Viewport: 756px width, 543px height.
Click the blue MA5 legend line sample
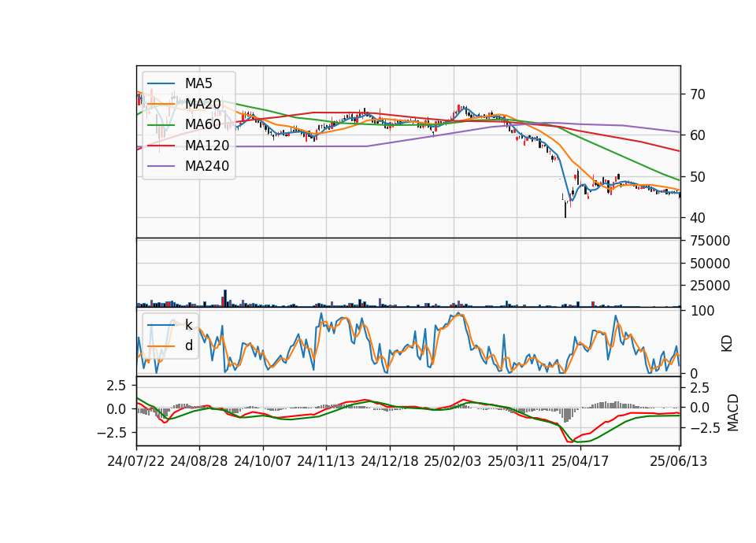[x=161, y=84]
